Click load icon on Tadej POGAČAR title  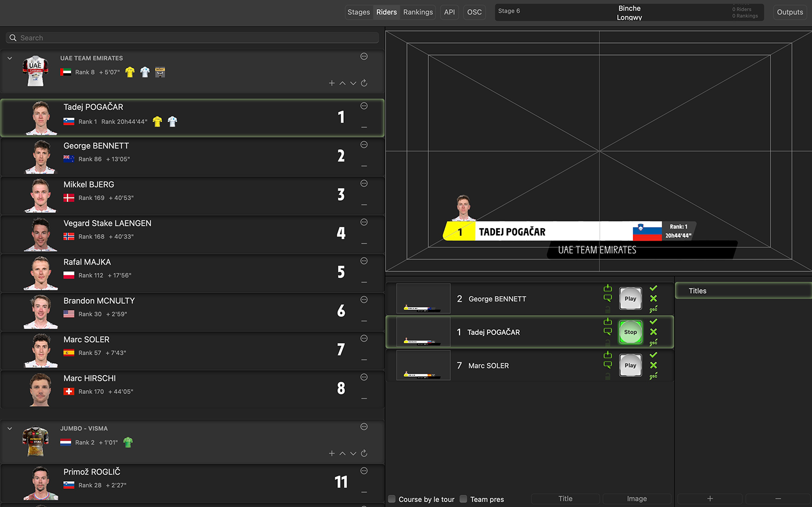608,322
